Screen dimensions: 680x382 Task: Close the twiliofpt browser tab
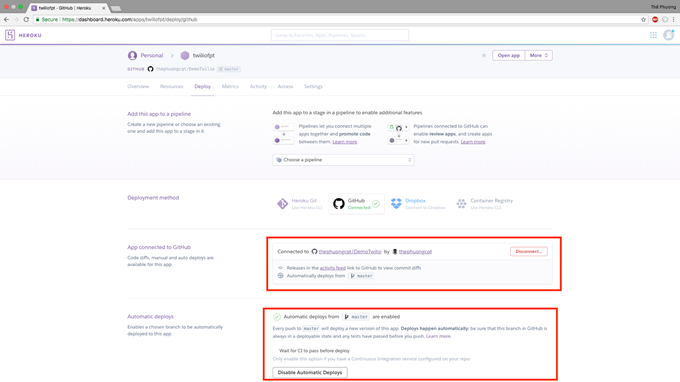pyautogui.click(x=103, y=8)
